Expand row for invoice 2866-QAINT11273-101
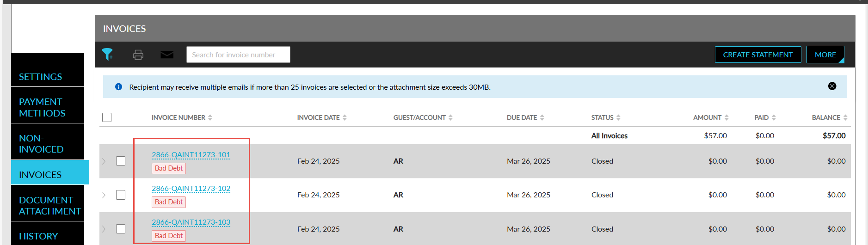The image size is (868, 245). [104, 161]
